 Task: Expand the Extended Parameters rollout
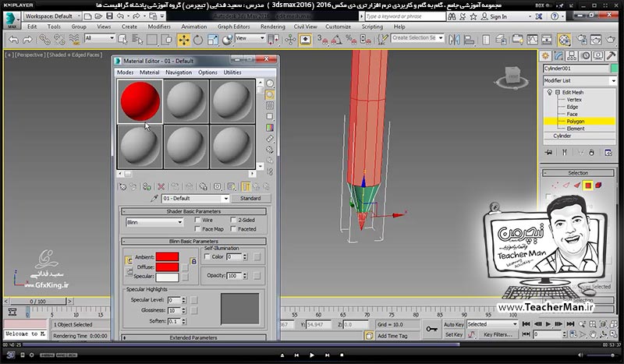[193, 337]
